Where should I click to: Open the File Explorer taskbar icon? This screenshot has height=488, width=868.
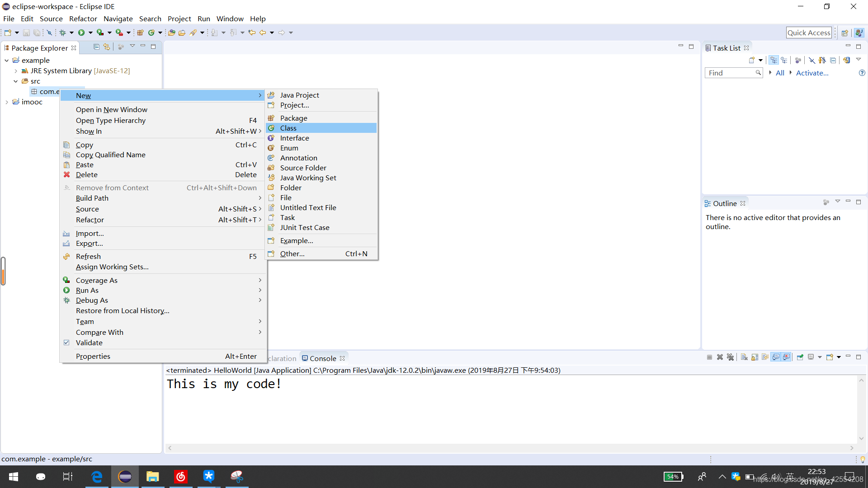153,476
